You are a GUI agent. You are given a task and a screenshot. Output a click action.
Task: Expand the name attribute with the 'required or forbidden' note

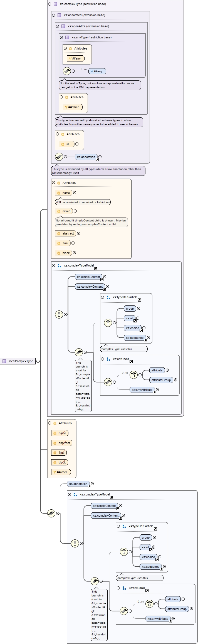pyautogui.click(x=75, y=193)
